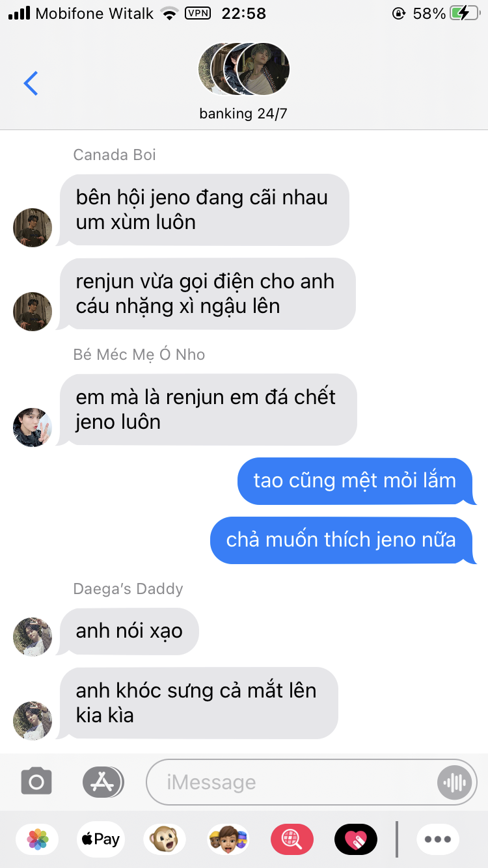
Task: Tap the audio message waveform icon
Action: coord(454,782)
